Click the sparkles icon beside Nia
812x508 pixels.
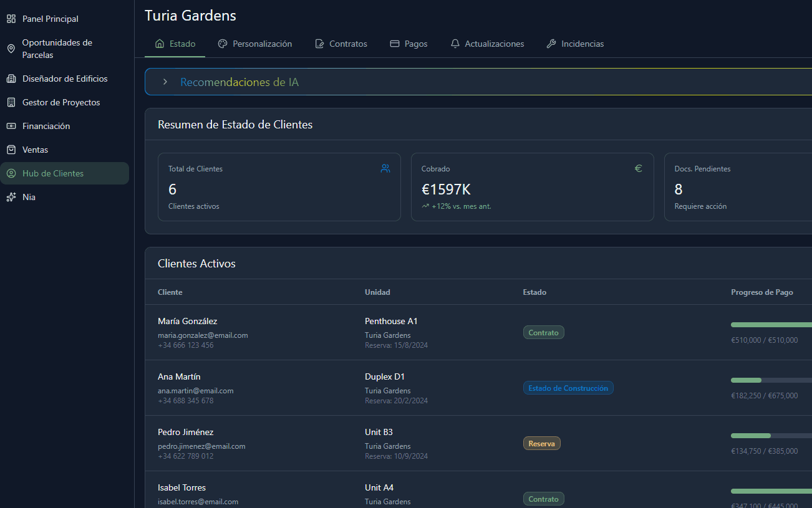click(x=11, y=197)
